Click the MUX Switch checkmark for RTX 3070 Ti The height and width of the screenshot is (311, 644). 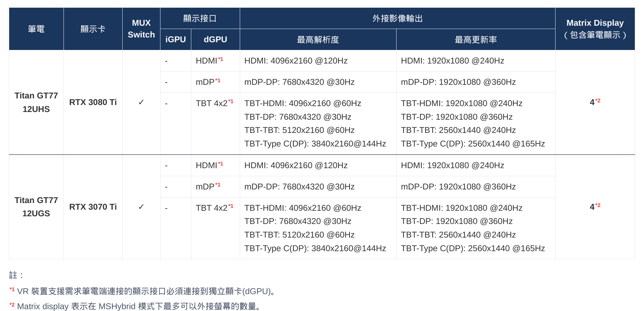pos(141,207)
